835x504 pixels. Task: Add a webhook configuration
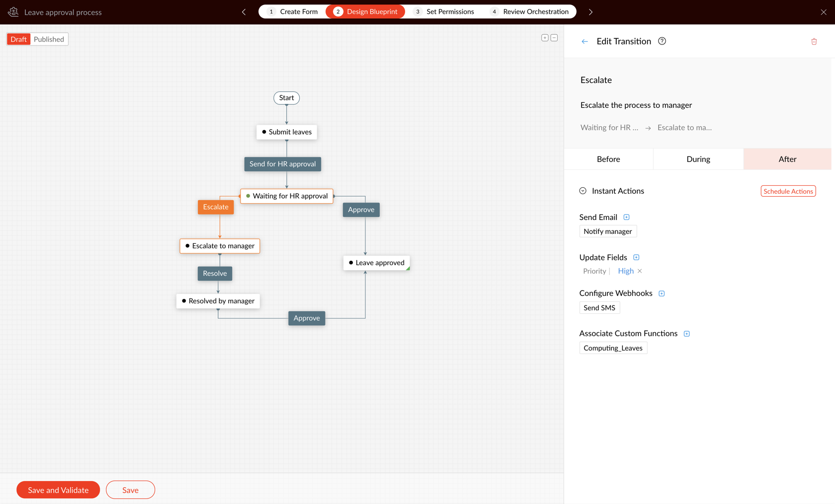[662, 293]
